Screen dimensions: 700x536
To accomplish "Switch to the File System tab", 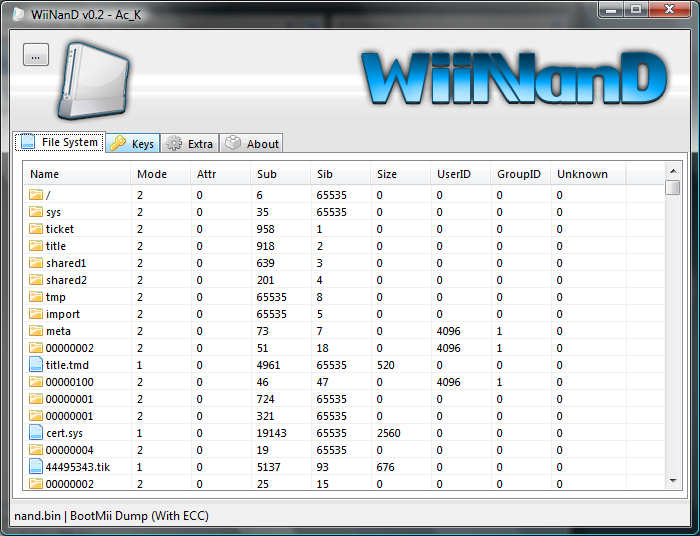I will click(x=60, y=142).
